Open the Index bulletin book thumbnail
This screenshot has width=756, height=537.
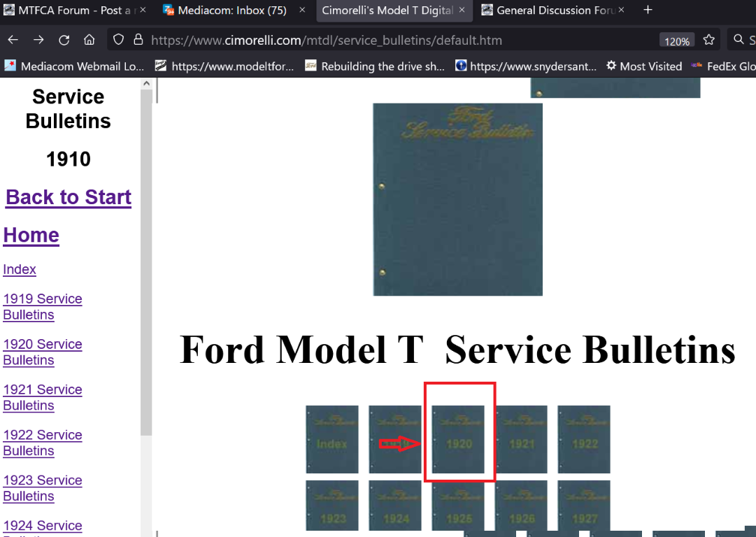pos(331,439)
